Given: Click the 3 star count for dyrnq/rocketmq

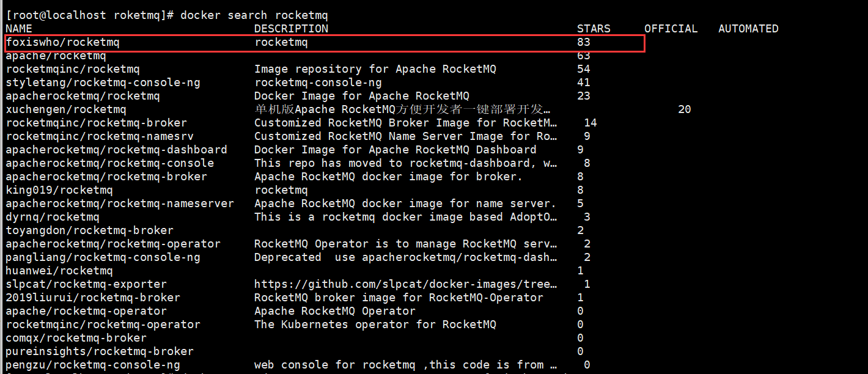Looking at the screenshot, I should click(x=587, y=217).
